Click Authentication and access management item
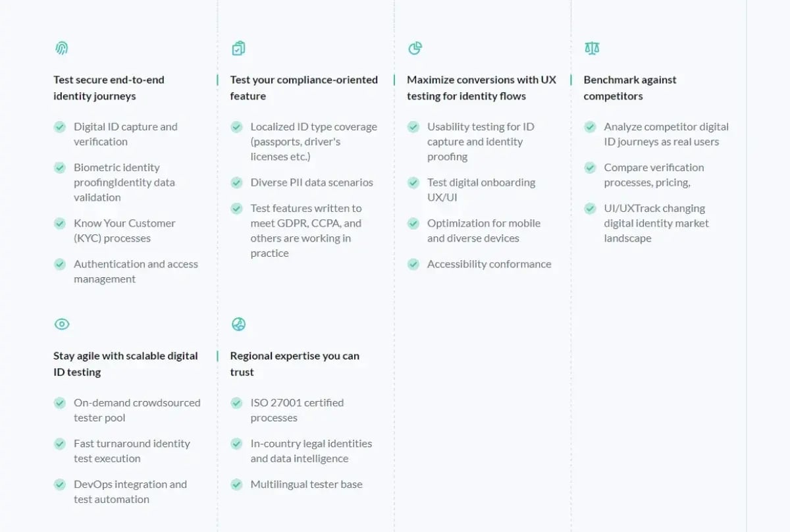790x532 pixels. 135,271
